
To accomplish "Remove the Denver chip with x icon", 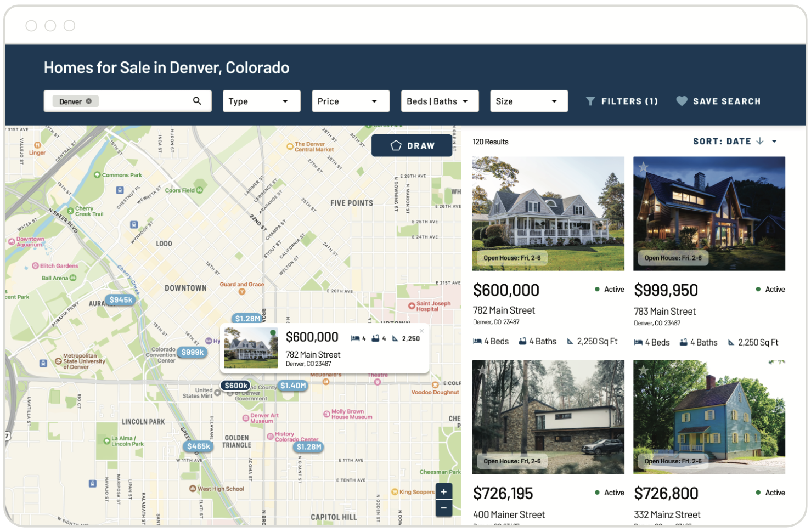I will point(89,101).
